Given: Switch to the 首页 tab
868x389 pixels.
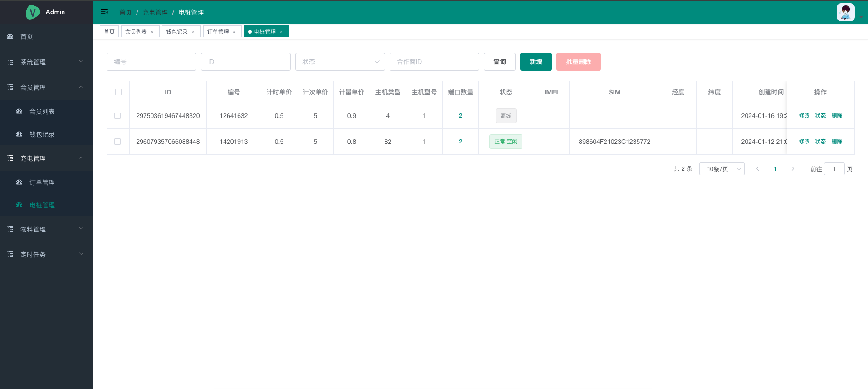Looking at the screenshot, I should [109, 32].
